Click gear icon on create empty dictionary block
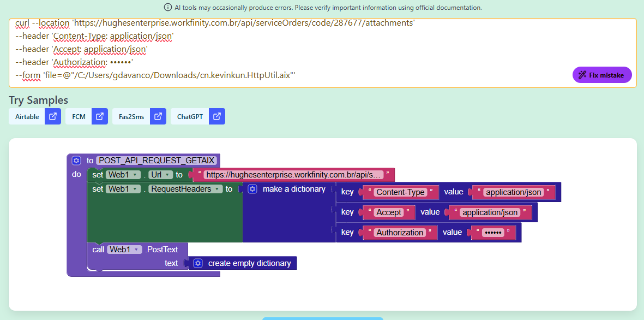The image size is (644, 320). (x=198, y=263)
